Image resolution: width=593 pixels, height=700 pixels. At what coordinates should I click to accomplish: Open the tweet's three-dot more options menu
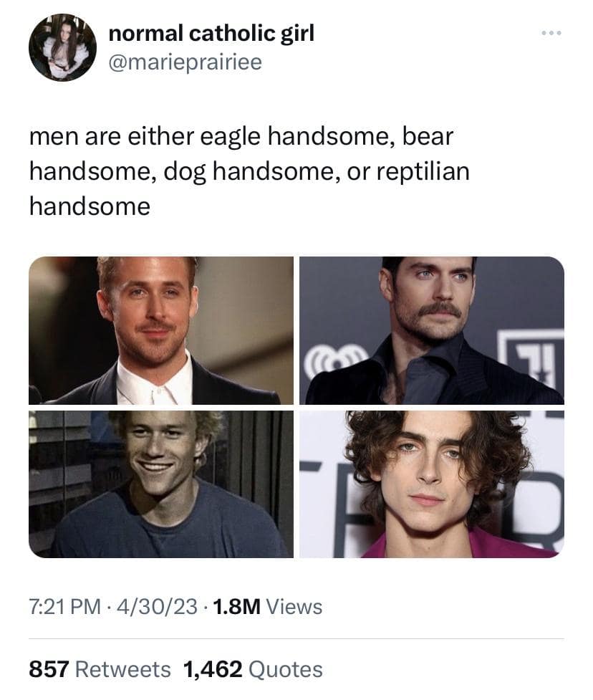tap(551, 34)
